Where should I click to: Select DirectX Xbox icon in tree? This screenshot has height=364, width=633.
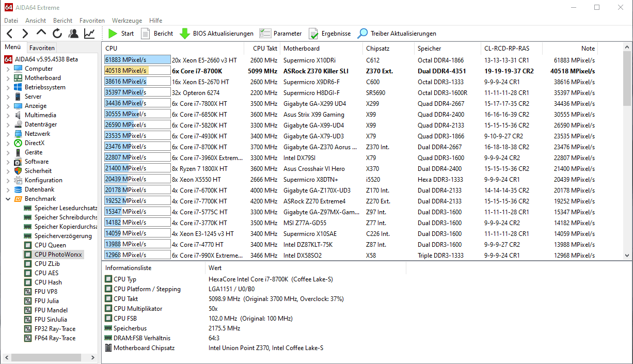pos(18,143)
